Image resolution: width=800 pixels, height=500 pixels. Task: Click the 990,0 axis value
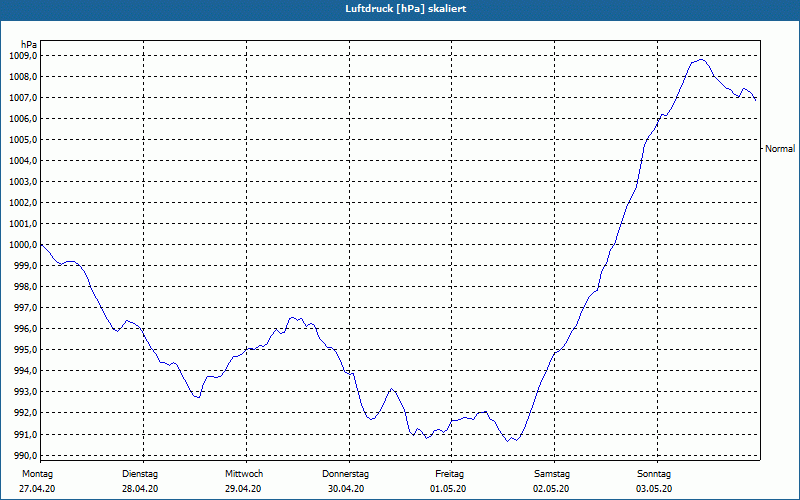click(x=25, y=455)
